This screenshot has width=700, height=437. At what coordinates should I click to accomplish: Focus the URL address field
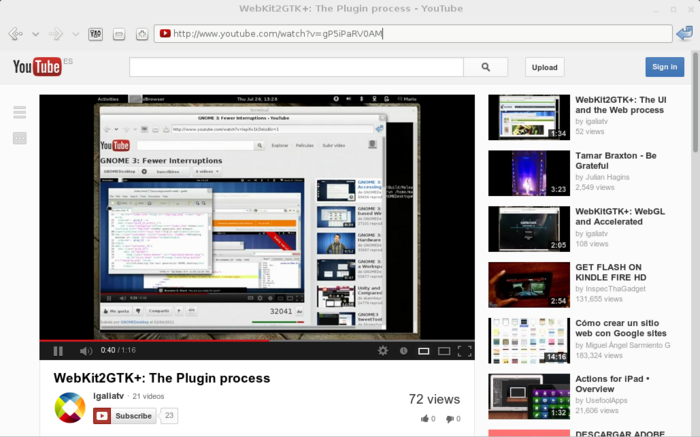(x=413, y=33)
